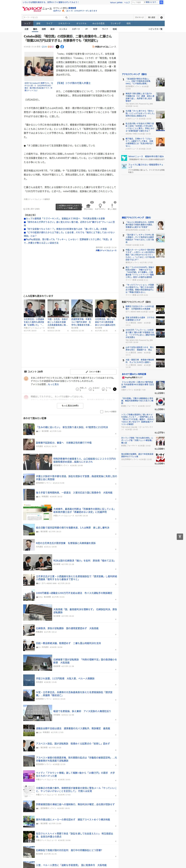Viewport: 186px width, 868px height.
Task: Click コメントを書く button
Action: click(93, 372)
